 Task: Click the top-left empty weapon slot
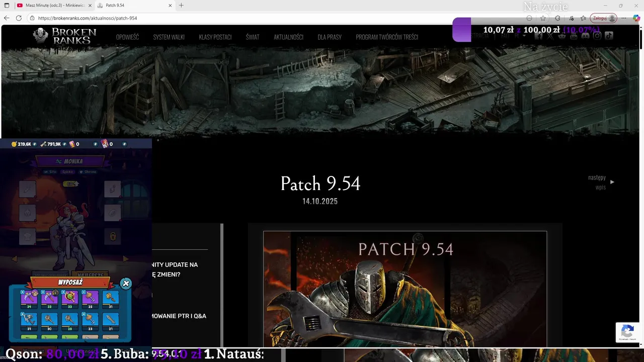pyautogui.click(x=28, y=189)
